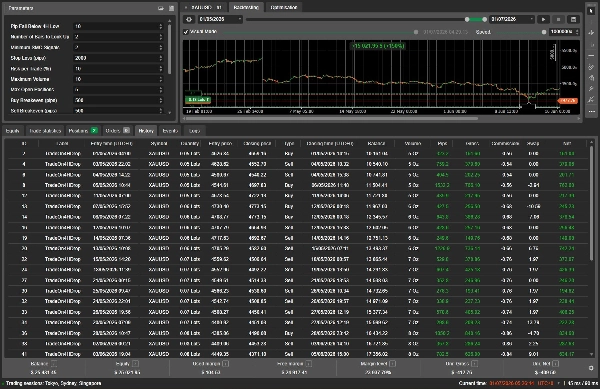
Task: Open the backtest end date dropdown
Action: 512,19
